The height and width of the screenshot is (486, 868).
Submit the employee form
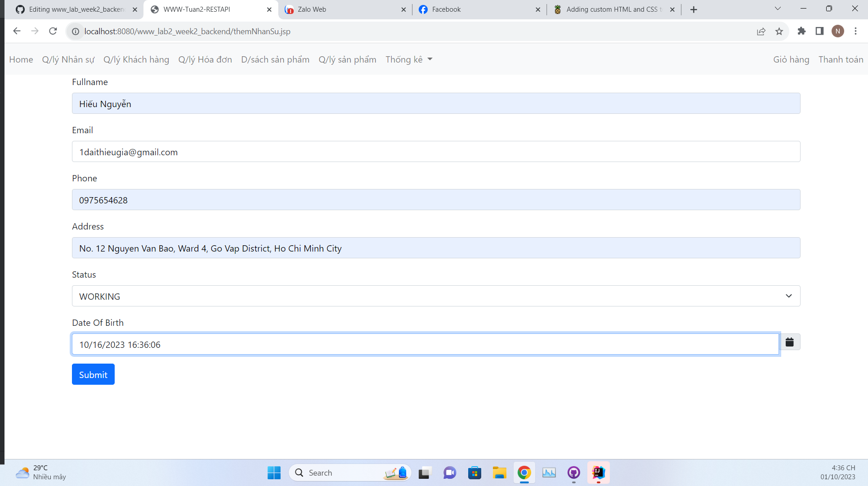pyautogui.click(x=93, y=374)
